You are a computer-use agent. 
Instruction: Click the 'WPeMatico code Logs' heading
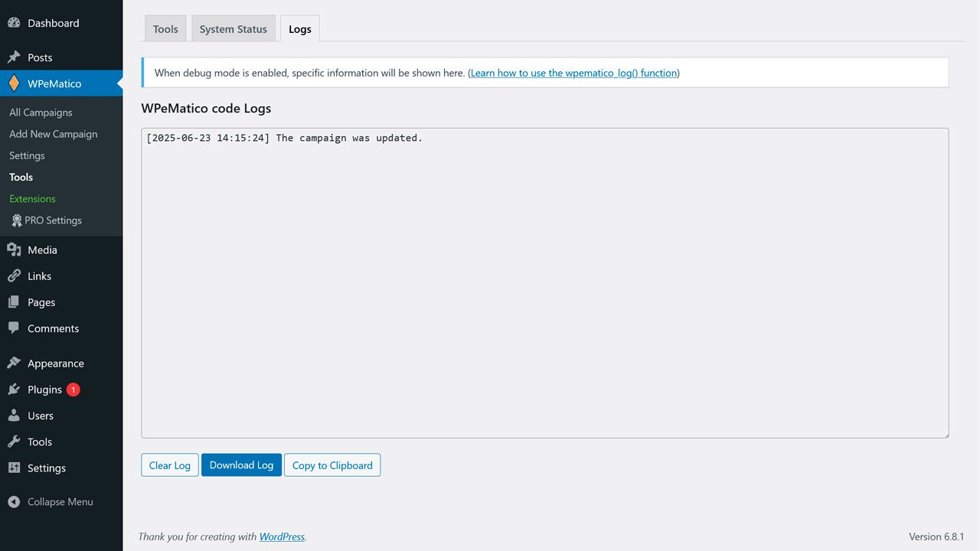click(206, 108)
